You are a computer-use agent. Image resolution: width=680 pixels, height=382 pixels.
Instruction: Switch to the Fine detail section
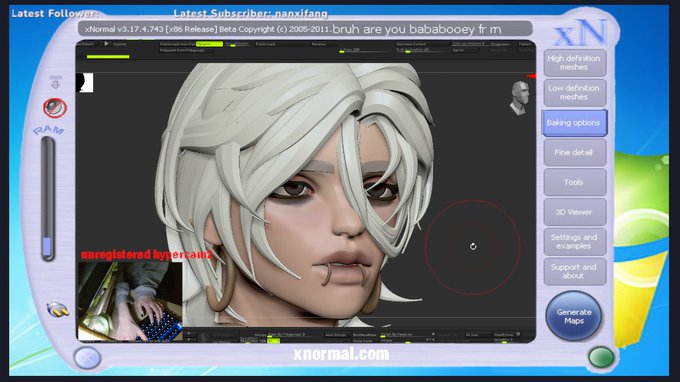[x=574, y=152]
